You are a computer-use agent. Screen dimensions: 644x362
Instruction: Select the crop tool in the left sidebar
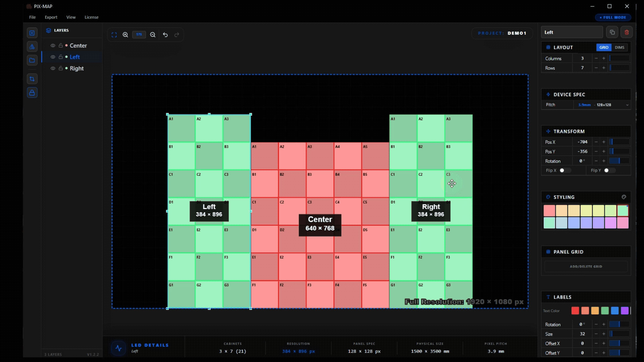click(x=32, y=79)
